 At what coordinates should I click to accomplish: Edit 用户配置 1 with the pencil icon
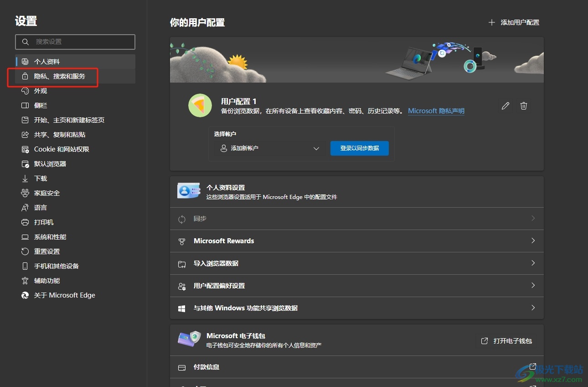click(x=505, y=106)
